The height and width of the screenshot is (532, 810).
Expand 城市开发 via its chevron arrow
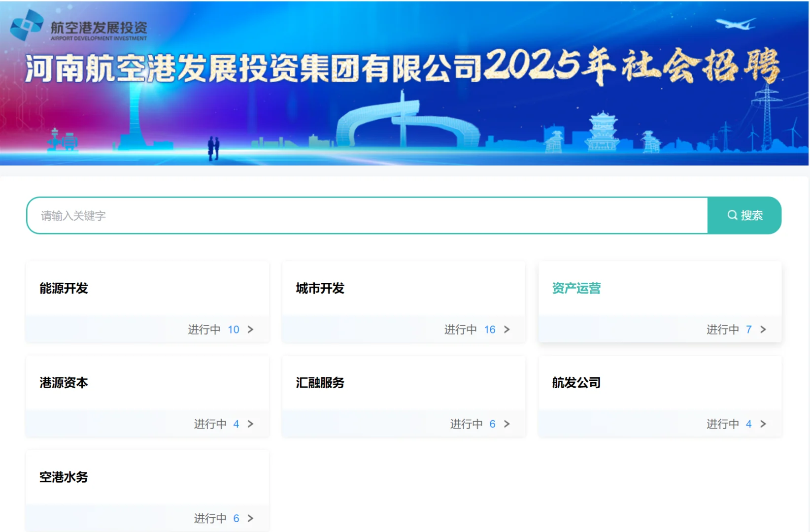click(507, 330)
